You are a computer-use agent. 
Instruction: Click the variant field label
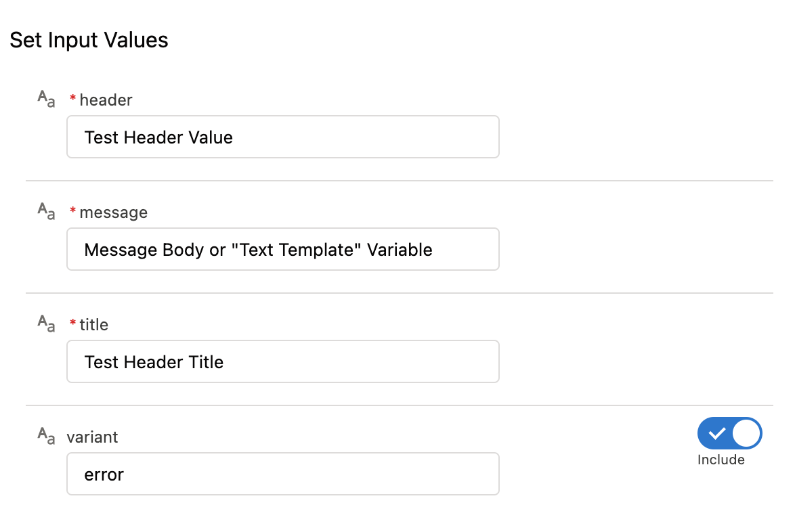[x=92, y=437]
